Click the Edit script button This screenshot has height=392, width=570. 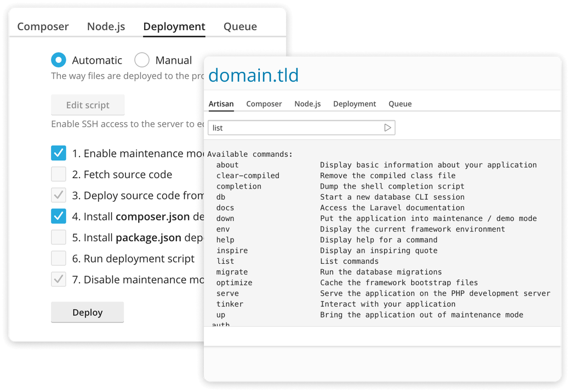(x=88, y=105)
